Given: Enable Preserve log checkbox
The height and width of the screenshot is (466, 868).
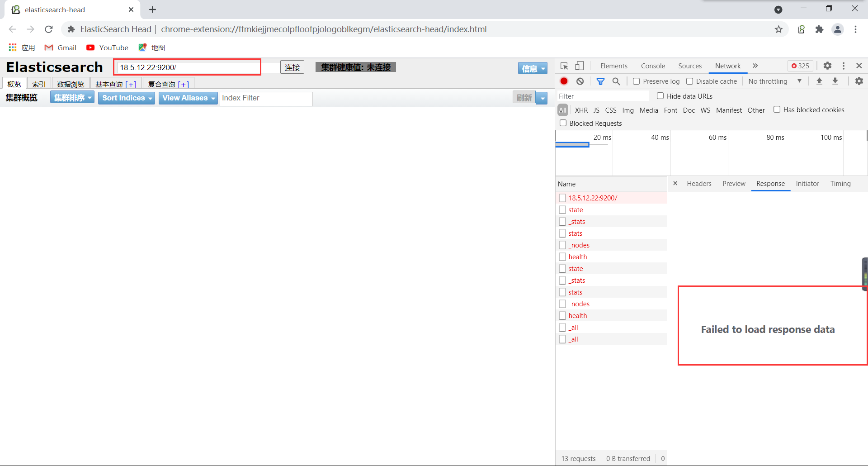Looking at the screenshot, I should (636, 81).
